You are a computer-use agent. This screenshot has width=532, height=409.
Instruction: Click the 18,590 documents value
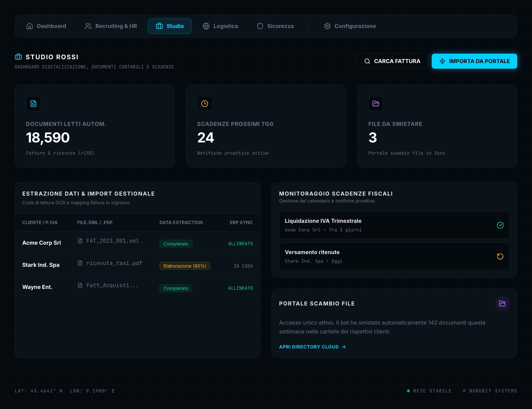pyautogui.click(x=48, y=138)
